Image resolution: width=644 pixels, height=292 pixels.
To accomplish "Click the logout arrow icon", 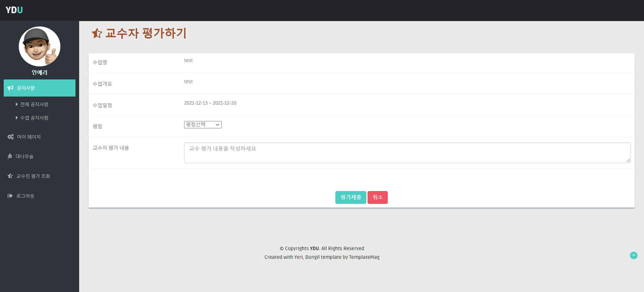I will [10, 196].
